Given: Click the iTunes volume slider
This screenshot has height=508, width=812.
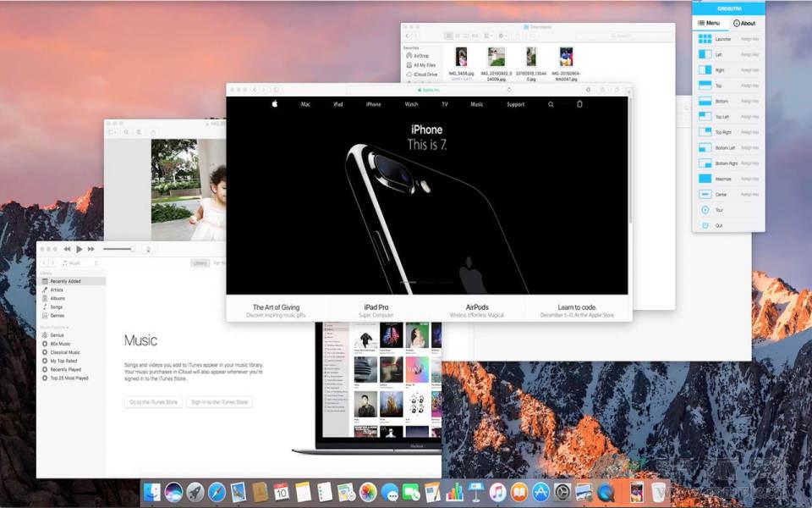Looking at the screenshot, I should point(118,249).
